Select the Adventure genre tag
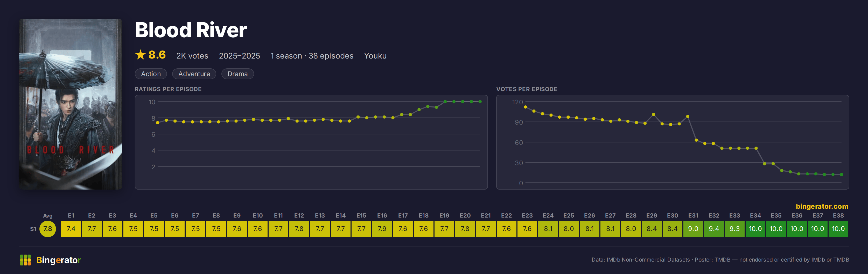Image resolution: width=868 pixels, height=274 pixels. coord(194,74)
